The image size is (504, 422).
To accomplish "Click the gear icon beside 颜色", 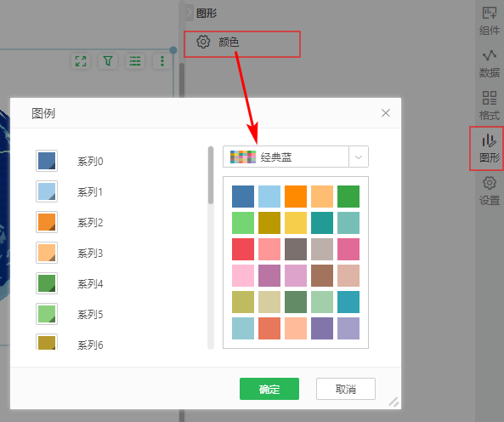I will point(203,42).
